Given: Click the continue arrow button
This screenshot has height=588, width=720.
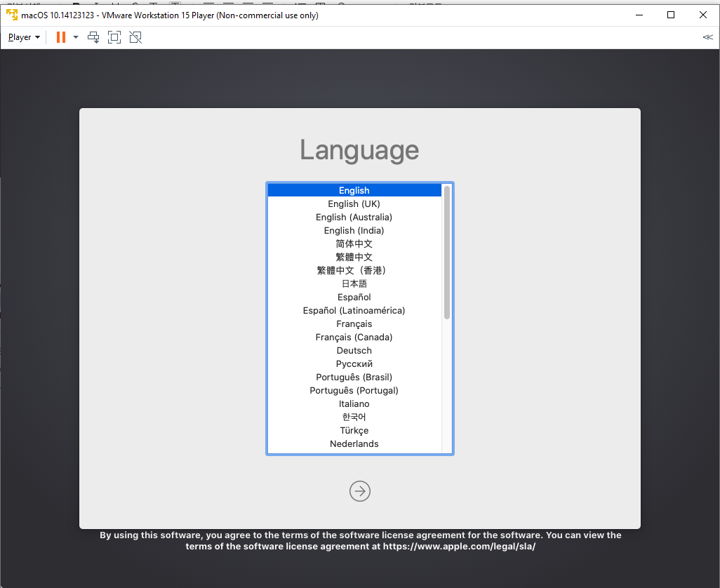Looking at the screenshot, I should (359, 491).
